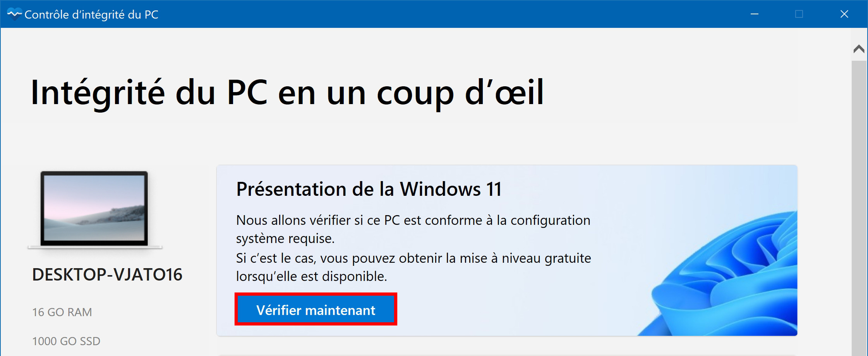The width and height of the screenshot is (868, 356).
Task: Click the scroll-up chevron arrow
Action: pos(859,49)
